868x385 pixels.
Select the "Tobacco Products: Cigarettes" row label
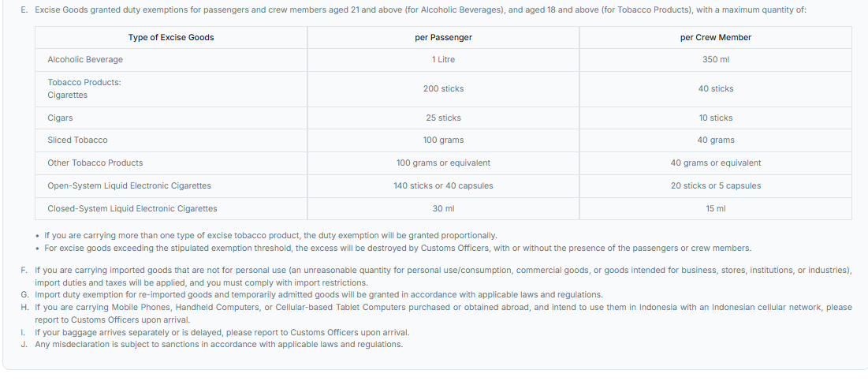click(x=84, y=88)
